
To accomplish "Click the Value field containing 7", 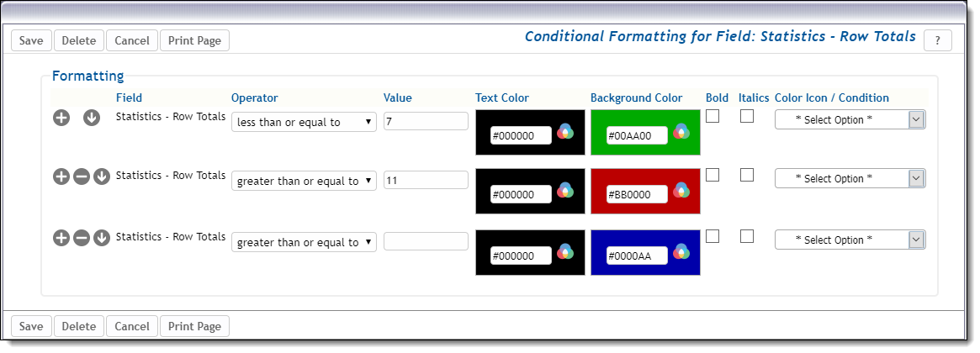I will click(426, 121).
